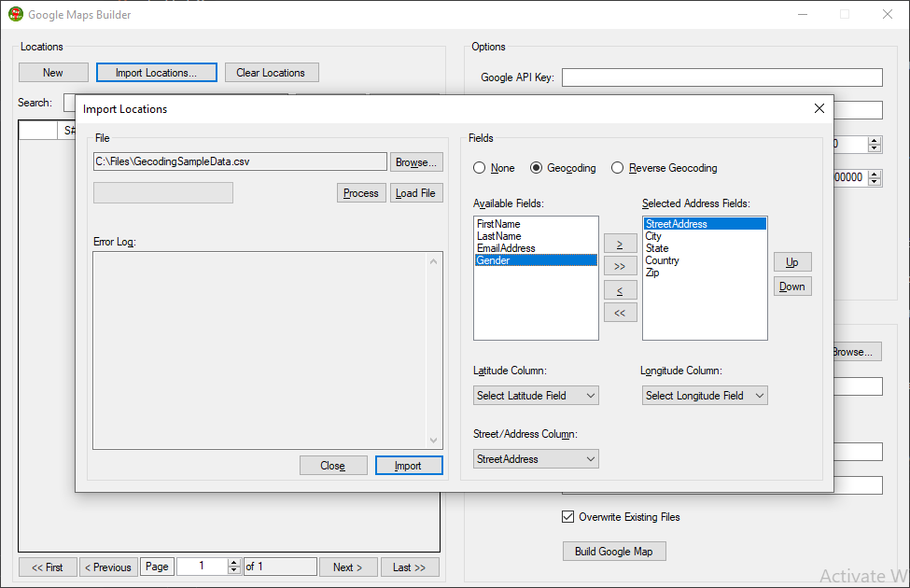Click the Next page navigation button

point(347,567)
